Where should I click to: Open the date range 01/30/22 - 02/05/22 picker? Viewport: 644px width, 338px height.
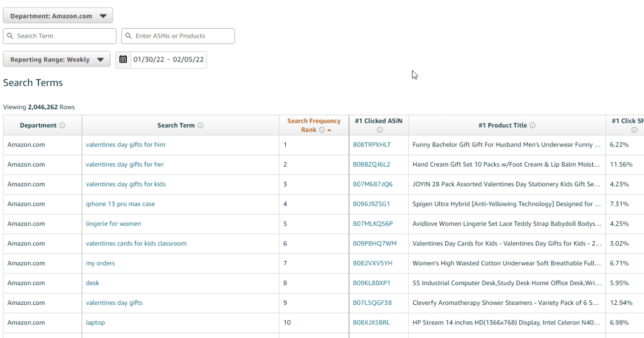click(168, 59)
